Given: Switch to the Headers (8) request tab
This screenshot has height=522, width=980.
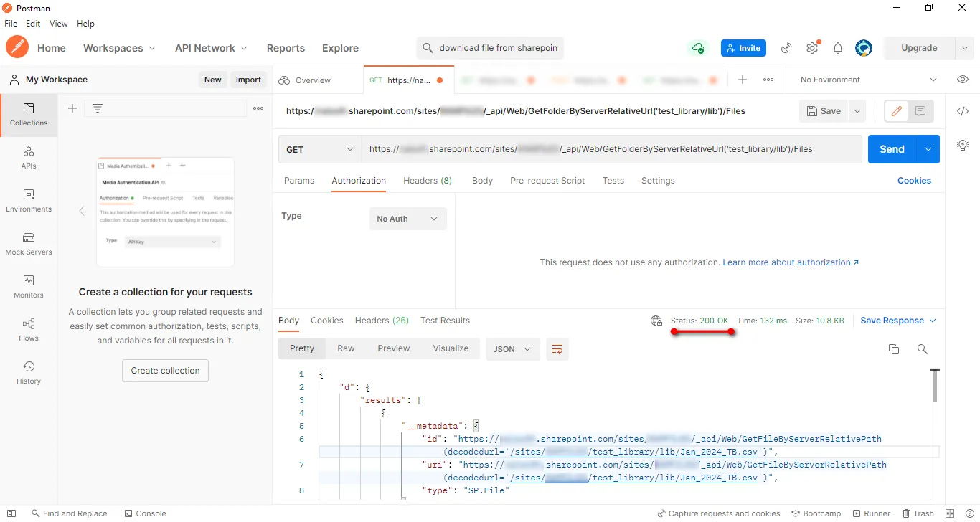Looking at the screenshot, I should 428,181.
